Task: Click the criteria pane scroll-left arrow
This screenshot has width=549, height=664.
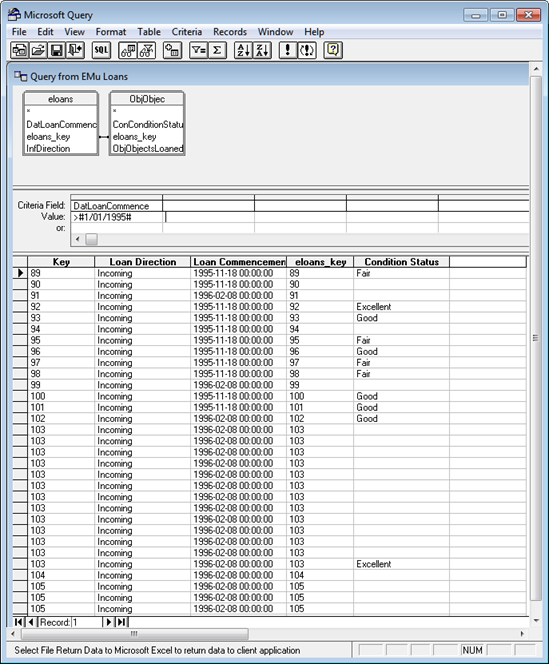Action: point(78,239)
